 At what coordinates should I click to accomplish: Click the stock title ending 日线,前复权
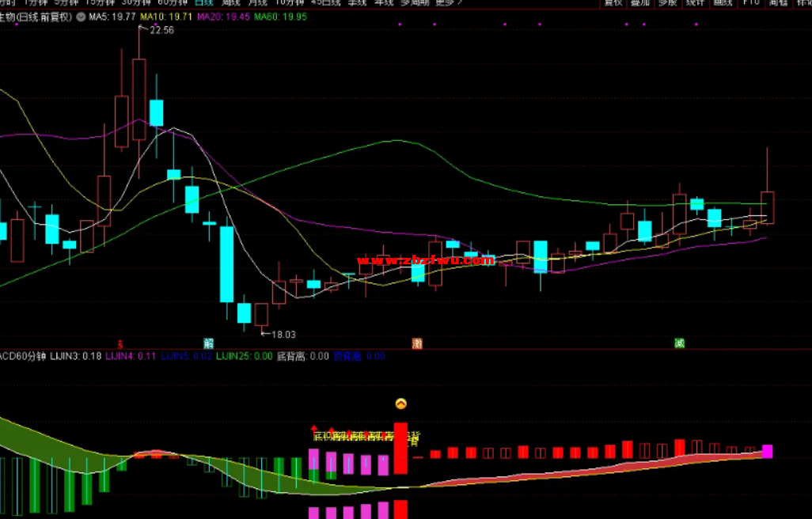[x=36, y=17]
